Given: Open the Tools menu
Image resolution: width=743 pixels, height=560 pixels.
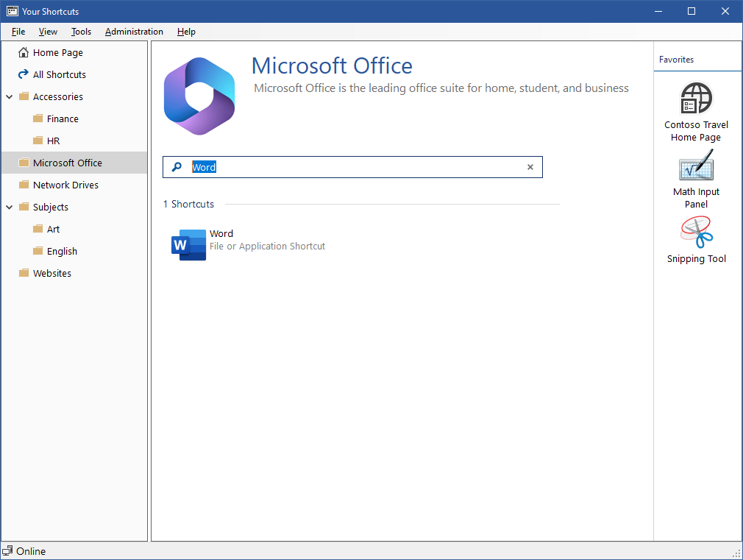Looking at the screenshot, I should pyautogui.click(x=81, y=32).
